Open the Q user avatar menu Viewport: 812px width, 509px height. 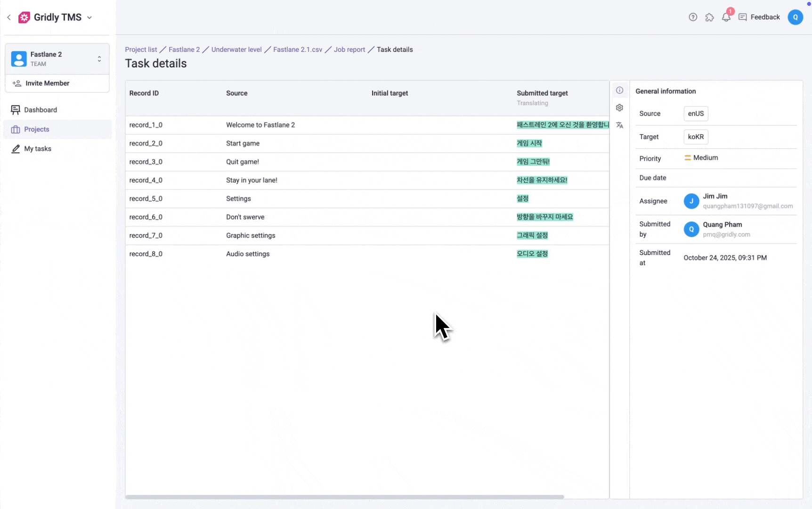796,17
